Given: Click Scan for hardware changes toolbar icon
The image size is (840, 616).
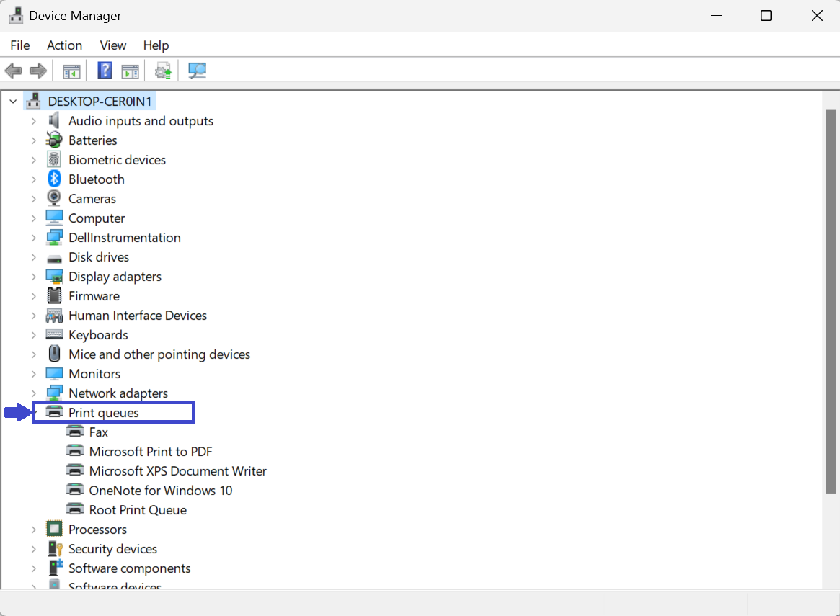Looking at the screenshot, I should (197, 71).
